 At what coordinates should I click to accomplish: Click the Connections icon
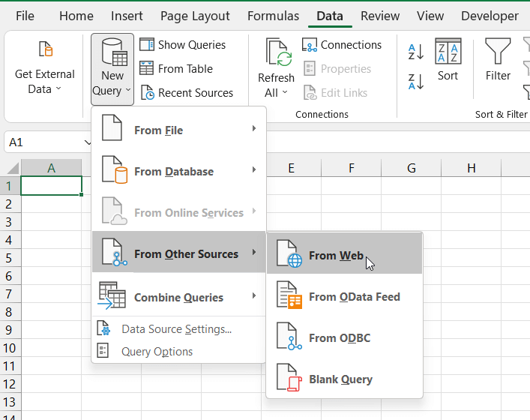click(310, 45)
